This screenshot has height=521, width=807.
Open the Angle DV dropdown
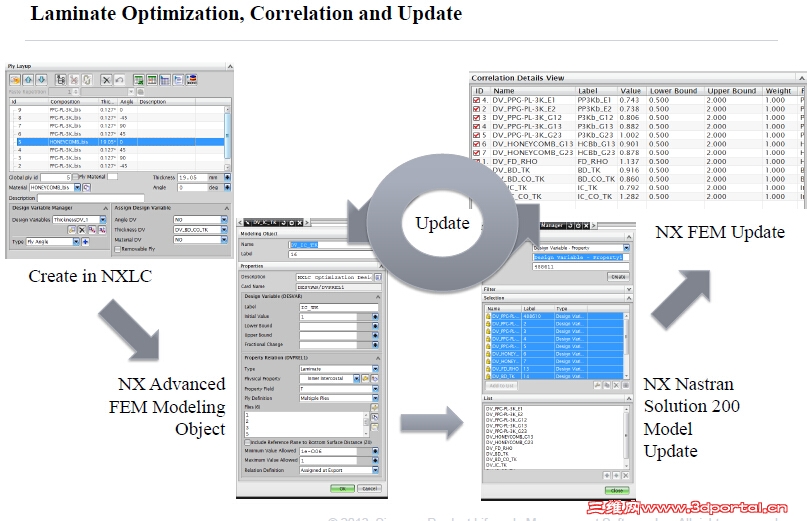[224, 220]
